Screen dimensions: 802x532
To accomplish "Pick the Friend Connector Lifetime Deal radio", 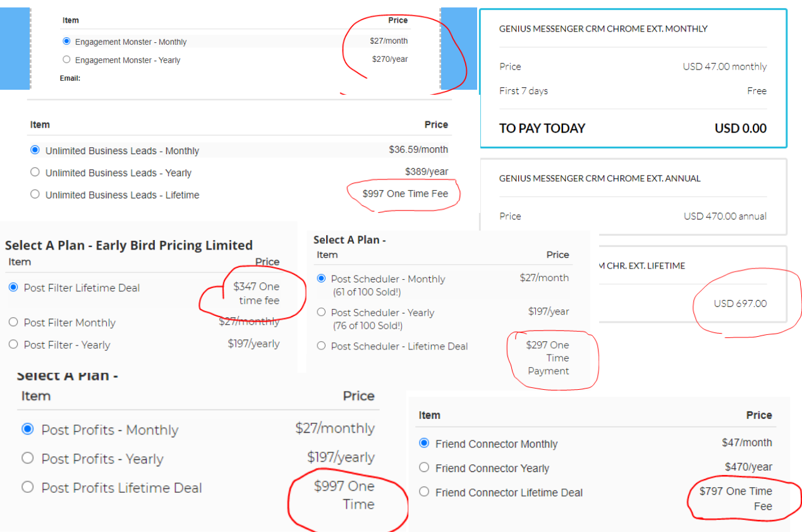I will tap(424, 492).
